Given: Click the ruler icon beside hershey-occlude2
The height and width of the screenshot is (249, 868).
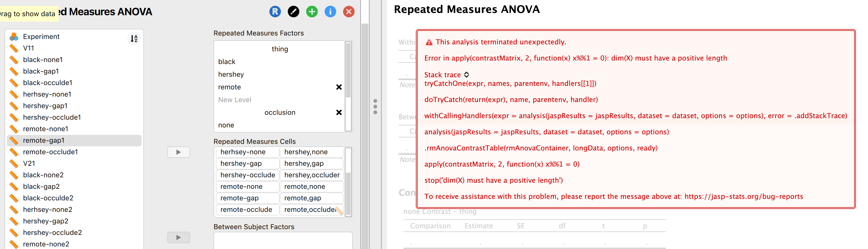Looking at the screenshot, I should pos(14,233).
